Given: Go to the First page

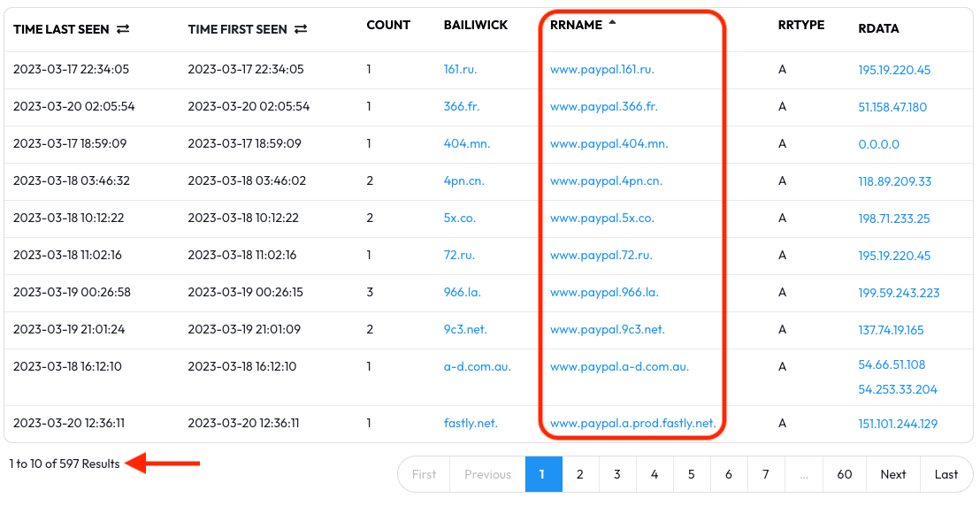Looking at the screenshot, I should (x=424, y=474).
